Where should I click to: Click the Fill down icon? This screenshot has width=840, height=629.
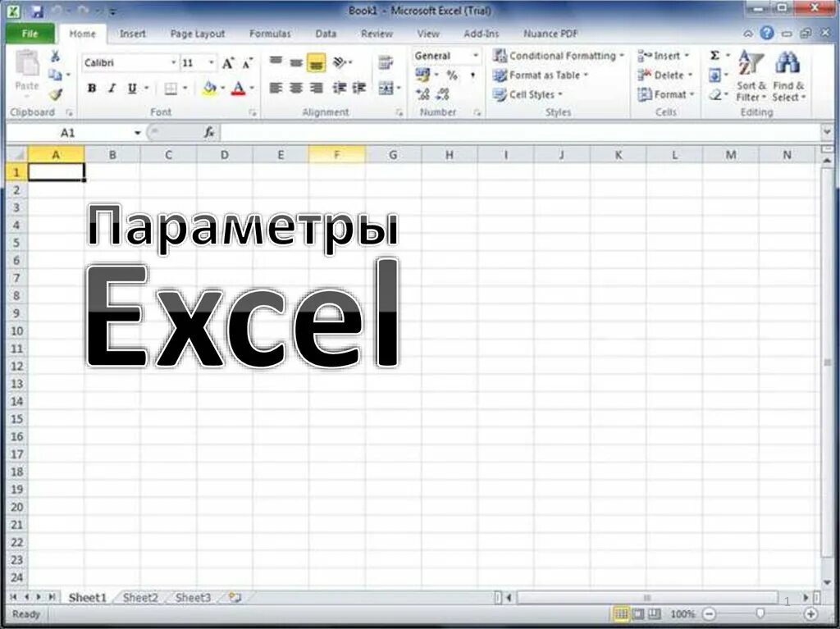[x=714, y=75]
